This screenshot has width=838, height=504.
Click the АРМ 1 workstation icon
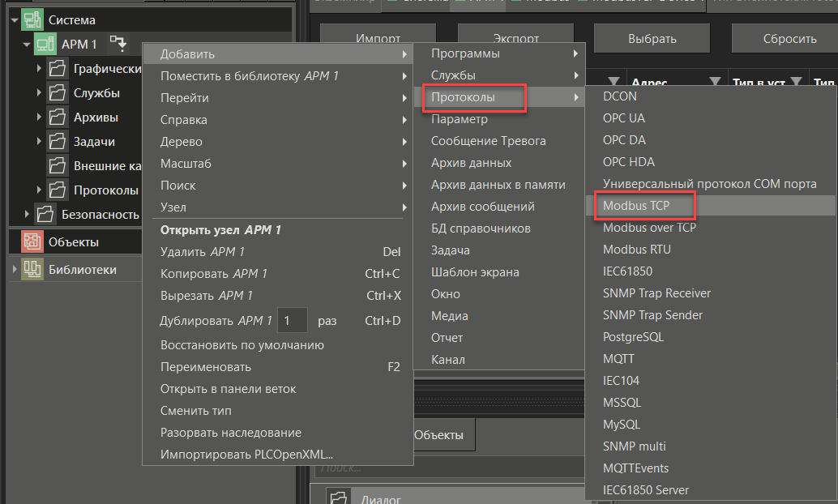coord(45,45)
